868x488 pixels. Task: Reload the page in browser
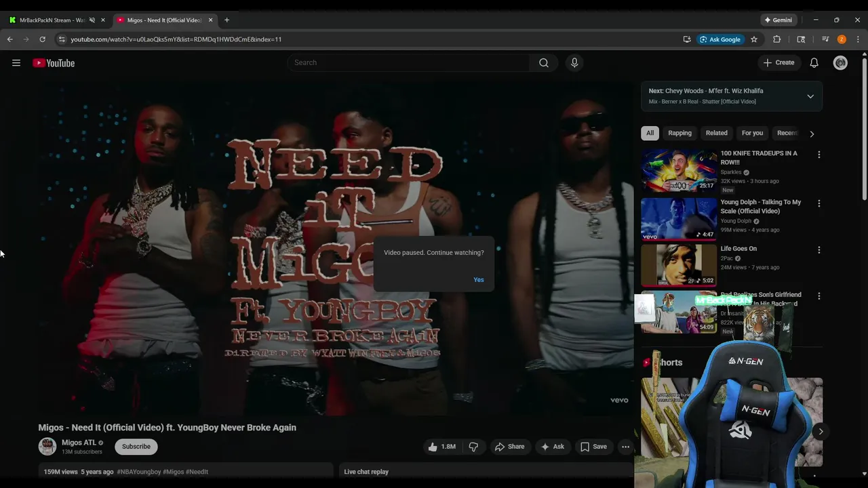tap(42, 39)
